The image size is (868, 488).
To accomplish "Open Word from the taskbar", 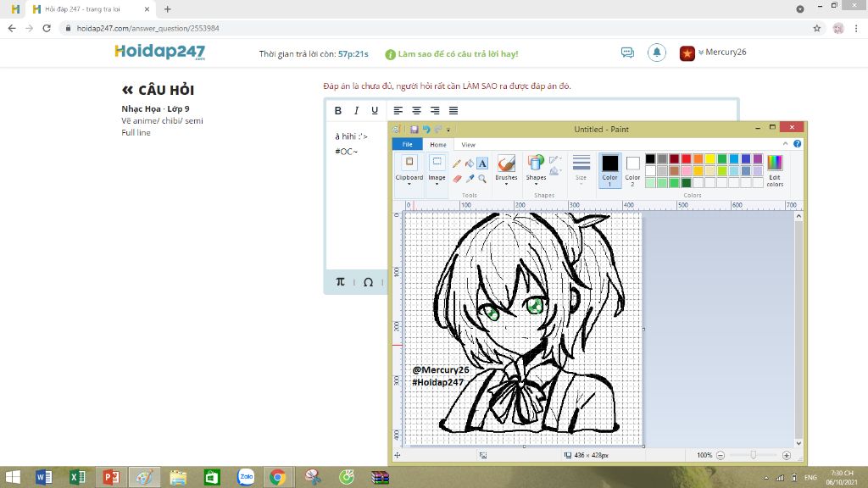I will (x=43, y=477).
